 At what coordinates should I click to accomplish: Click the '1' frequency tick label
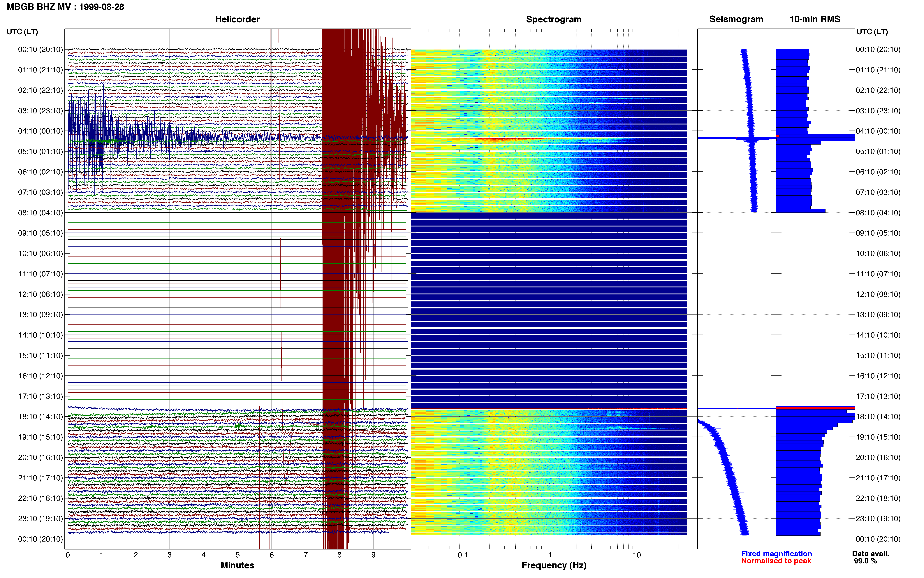(x=550, y=555)
